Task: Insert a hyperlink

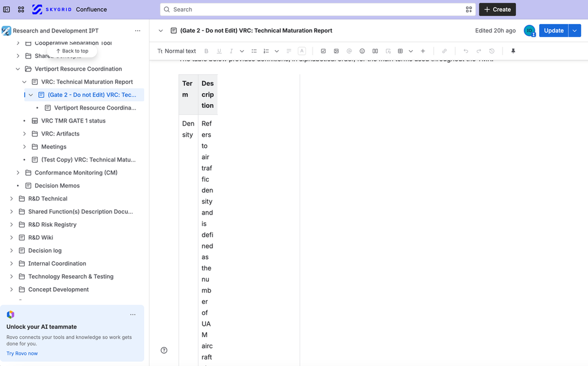Action: (444, 51)
